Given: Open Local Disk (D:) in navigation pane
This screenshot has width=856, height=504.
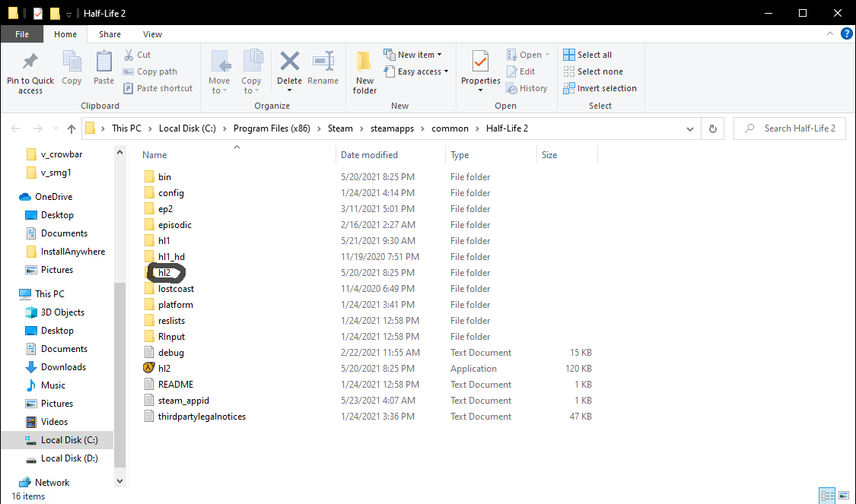Looking at the screenshot, I should [x=69, y=458].
